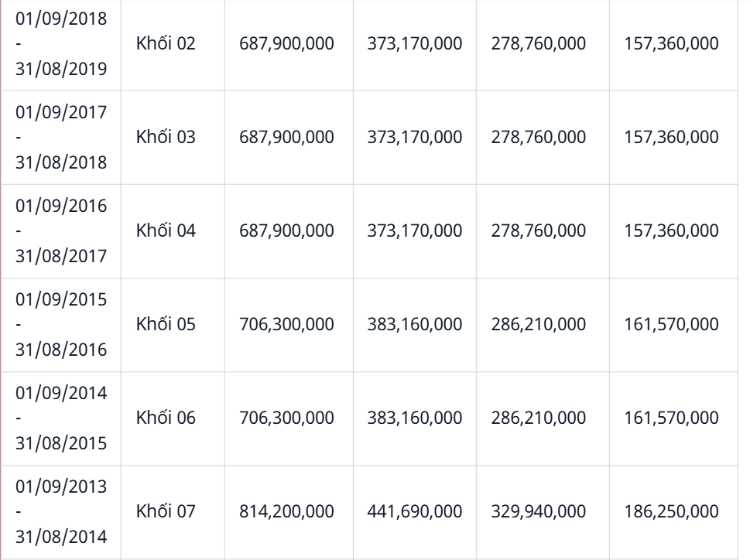Select the Khối 05 cell
Screen dimensions: 750x560
pos(166,324)
